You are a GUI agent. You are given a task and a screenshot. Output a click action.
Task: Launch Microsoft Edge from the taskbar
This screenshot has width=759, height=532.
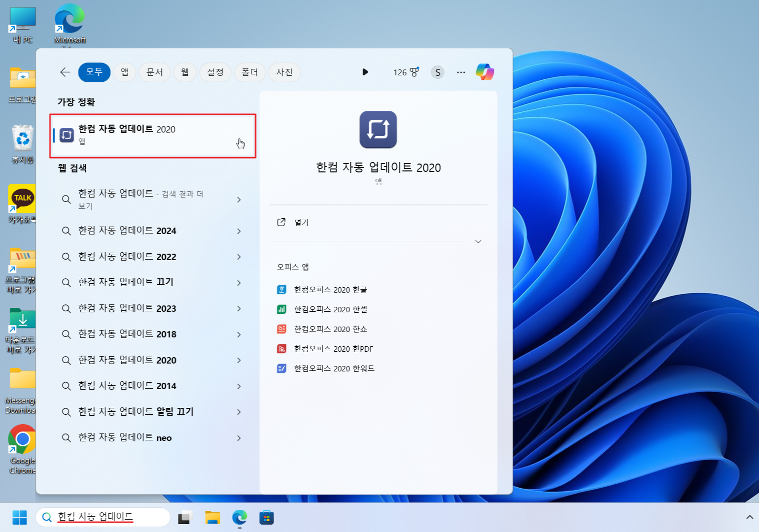(x=240, y=518)
